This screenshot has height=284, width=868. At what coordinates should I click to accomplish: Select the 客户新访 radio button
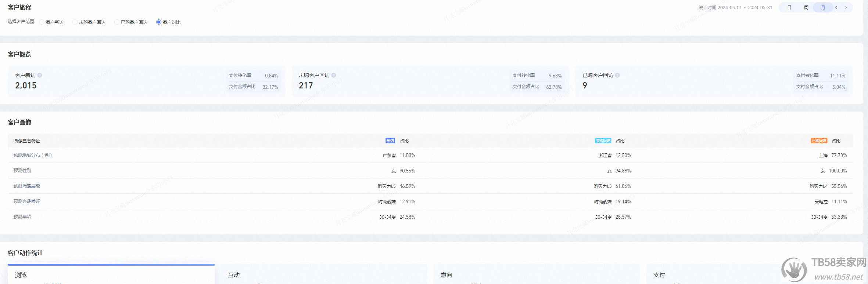42,22
